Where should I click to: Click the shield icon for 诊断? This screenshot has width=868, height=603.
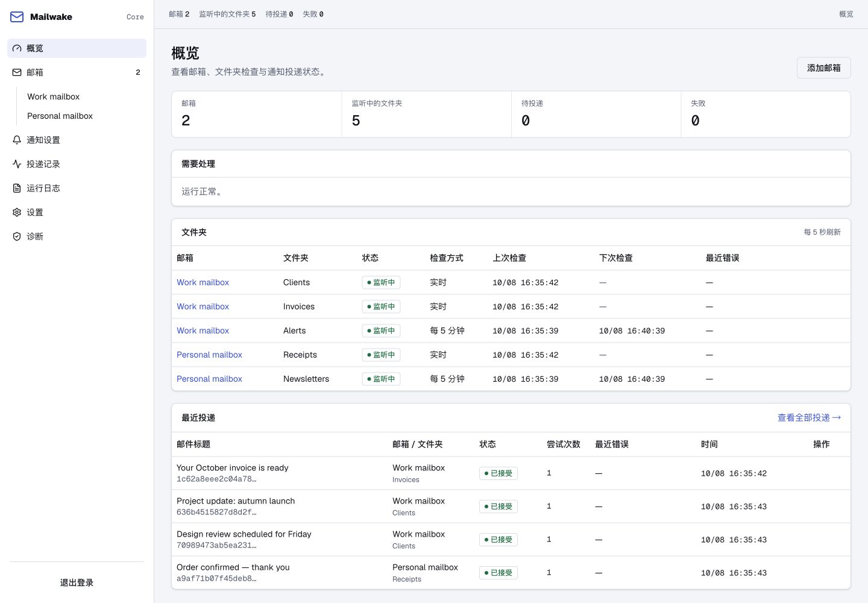pos(17,236)
